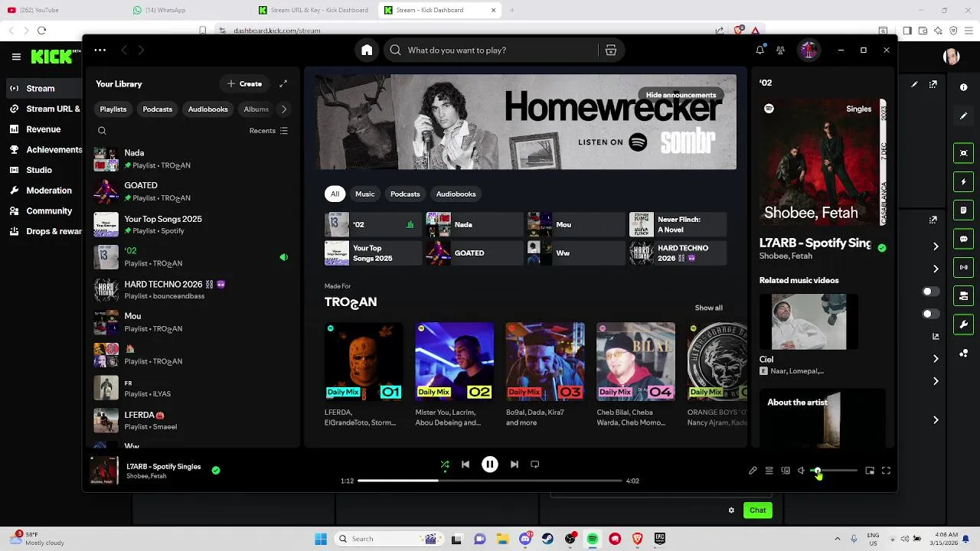
Task: Hide announcements on Homewrecker banner
Action: [681, 95]
